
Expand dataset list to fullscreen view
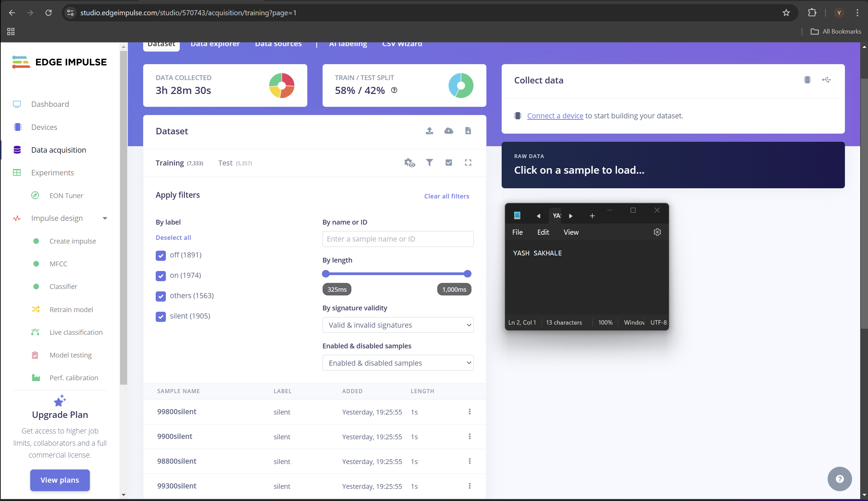pyautogui.click(x=468, y=162)
